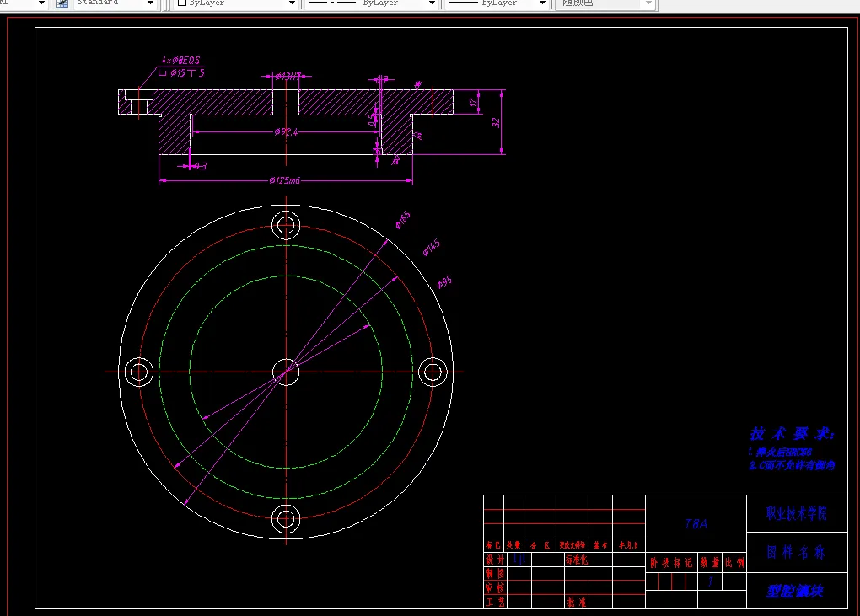Screen dimensions: 860x616
Task: Select the left bolt hole circle
Action: [139, 372]
